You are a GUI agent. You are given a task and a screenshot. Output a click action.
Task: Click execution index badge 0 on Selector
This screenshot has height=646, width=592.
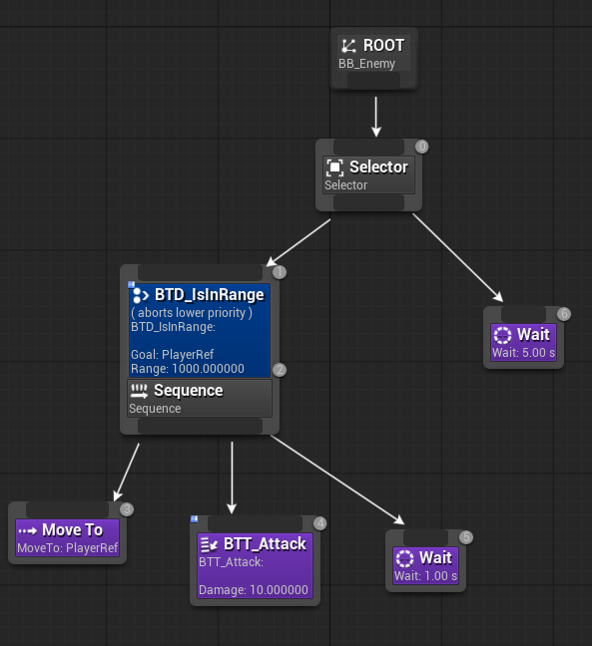421,147
